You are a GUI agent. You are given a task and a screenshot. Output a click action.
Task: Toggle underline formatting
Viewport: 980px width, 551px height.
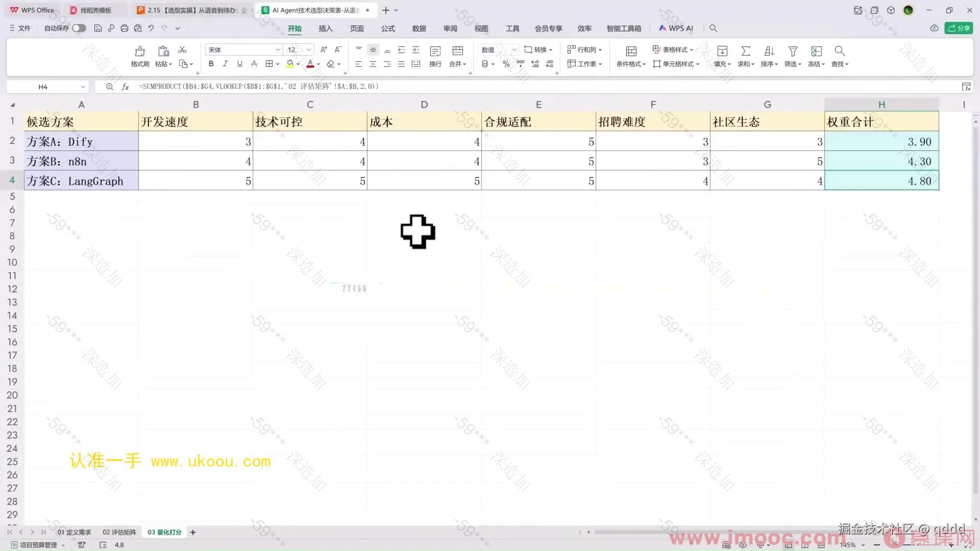coord(239,64)
